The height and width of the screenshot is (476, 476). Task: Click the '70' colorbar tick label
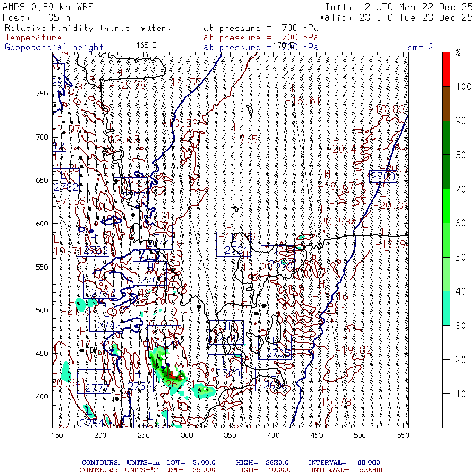461,189
